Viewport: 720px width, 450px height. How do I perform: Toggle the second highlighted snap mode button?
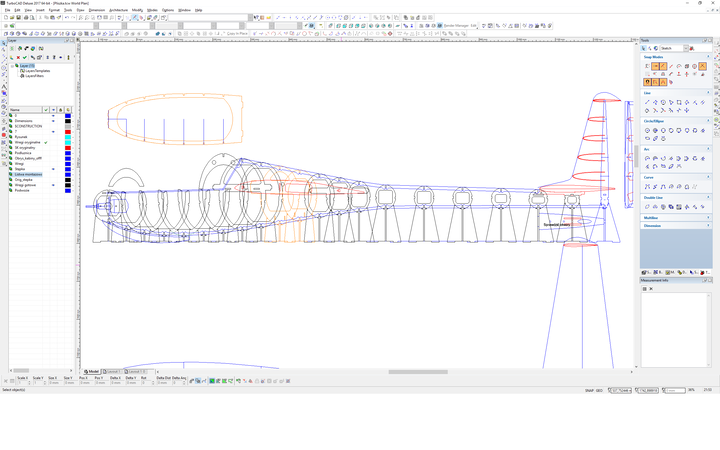click(663, 67)
